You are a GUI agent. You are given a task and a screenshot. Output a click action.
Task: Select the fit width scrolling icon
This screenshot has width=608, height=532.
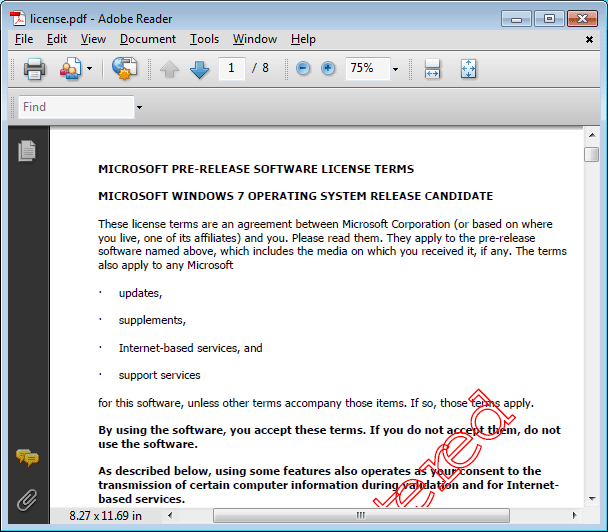pos(432,69)
